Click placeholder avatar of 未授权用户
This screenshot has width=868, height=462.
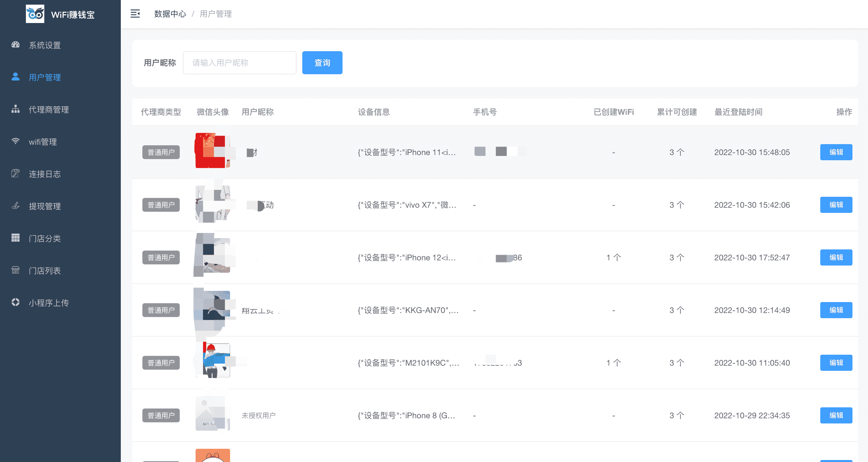pos(213,413)
